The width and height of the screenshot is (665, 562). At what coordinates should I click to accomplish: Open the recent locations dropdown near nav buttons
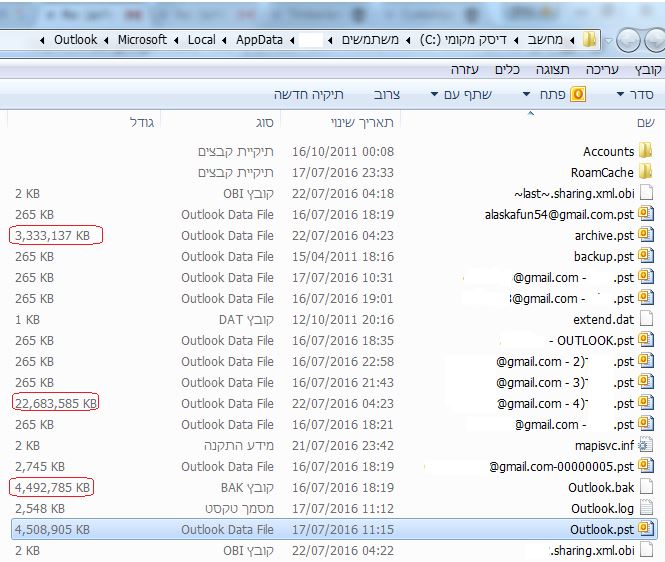(x=608, y=41)
